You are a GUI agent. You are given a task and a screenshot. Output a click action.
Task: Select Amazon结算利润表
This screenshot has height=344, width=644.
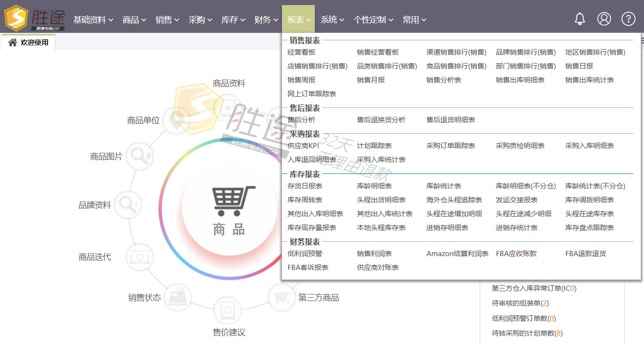(457, 254)
